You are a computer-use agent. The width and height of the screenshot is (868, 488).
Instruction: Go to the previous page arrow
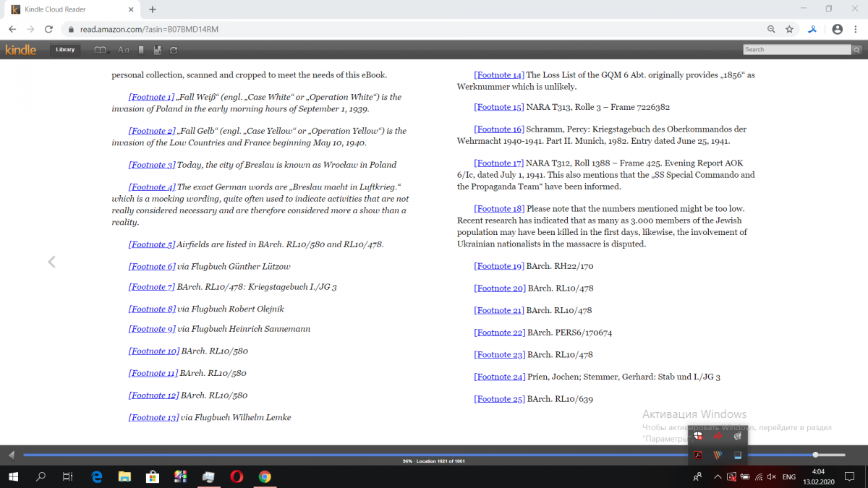51,262
